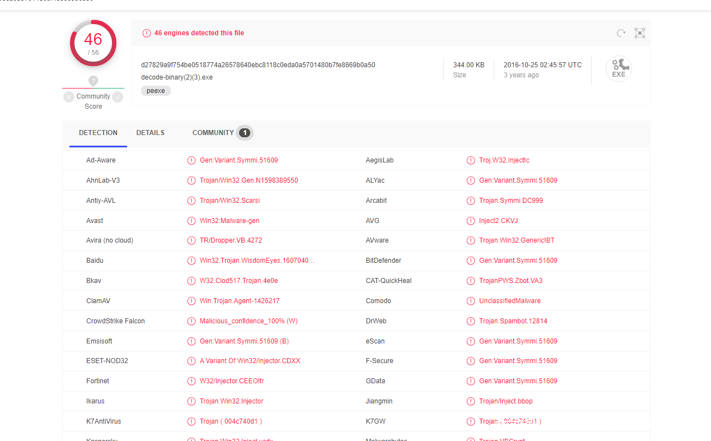This screenshot has width=711, height=441.
Task: Switch to the DETAILS tab
Action: coord(150,133)
